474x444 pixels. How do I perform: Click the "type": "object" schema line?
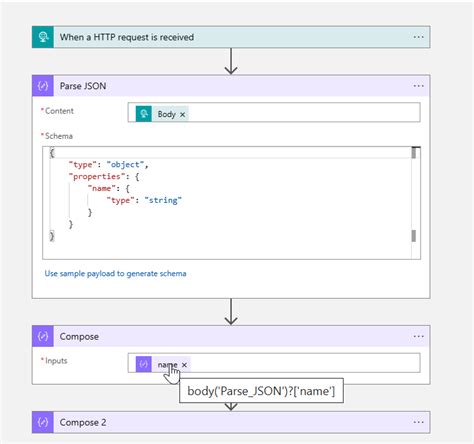coord(109,165)
